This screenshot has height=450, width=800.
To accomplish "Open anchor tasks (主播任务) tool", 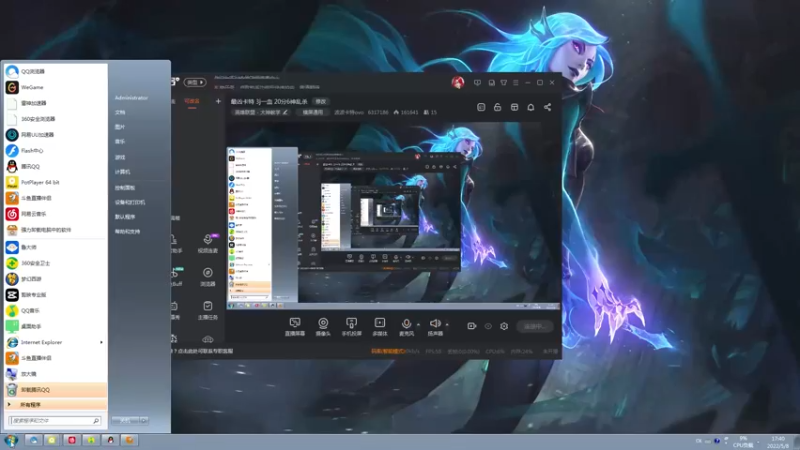I will click(208, 310).
